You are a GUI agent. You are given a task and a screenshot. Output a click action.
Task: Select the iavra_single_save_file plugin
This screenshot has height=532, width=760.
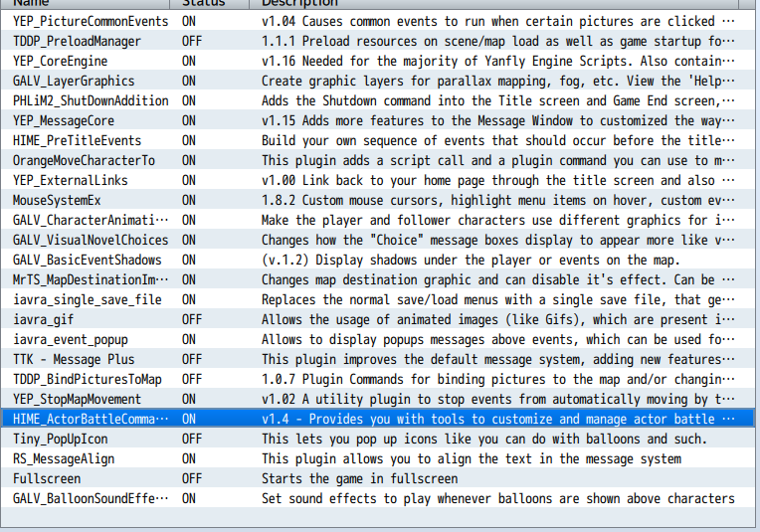point(88,299)
